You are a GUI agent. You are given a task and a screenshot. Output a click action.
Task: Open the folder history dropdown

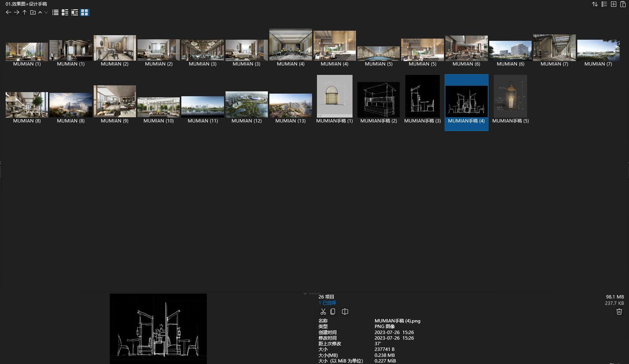[x=46, y=12]
